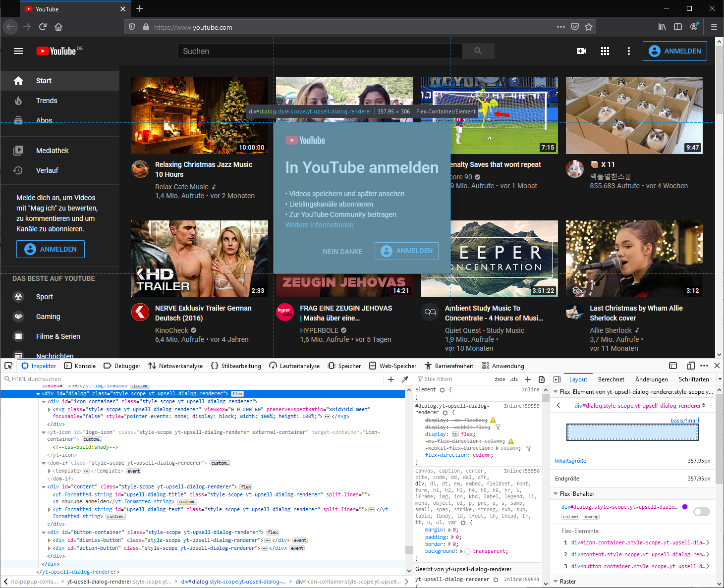Create new node plus in markup panel
Viewport: 724px width, 588px height.
[391, 379]
